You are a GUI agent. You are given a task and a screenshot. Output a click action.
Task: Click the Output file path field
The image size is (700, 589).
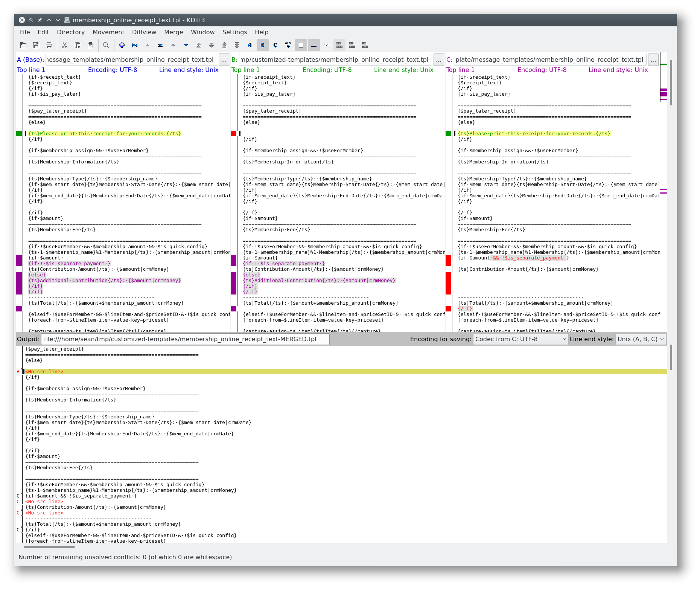tap(185, 339)
